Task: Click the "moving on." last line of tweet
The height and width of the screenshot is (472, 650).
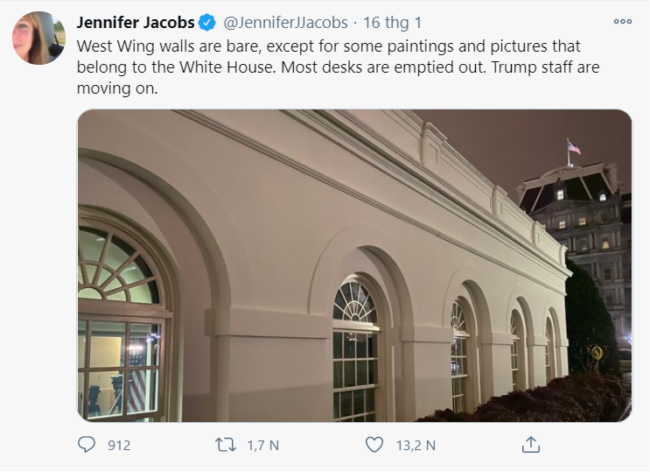Action: (x=117, y=88)
